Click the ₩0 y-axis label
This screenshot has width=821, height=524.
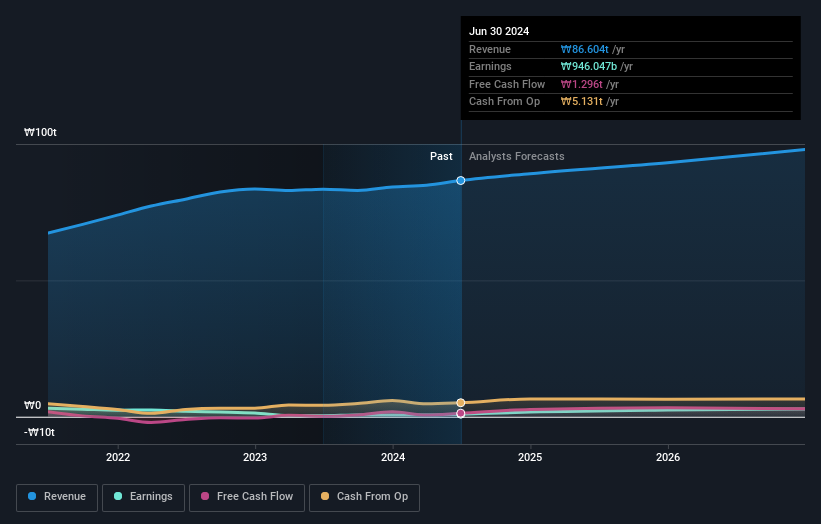(32, 405)
